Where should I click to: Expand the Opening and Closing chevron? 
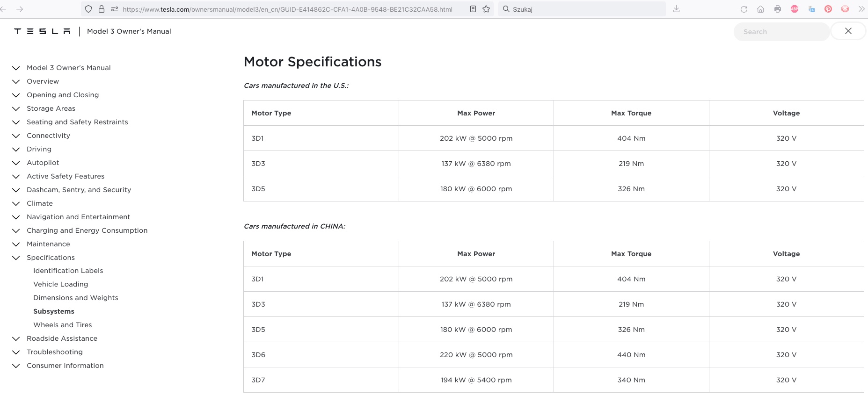pos(16,95)
